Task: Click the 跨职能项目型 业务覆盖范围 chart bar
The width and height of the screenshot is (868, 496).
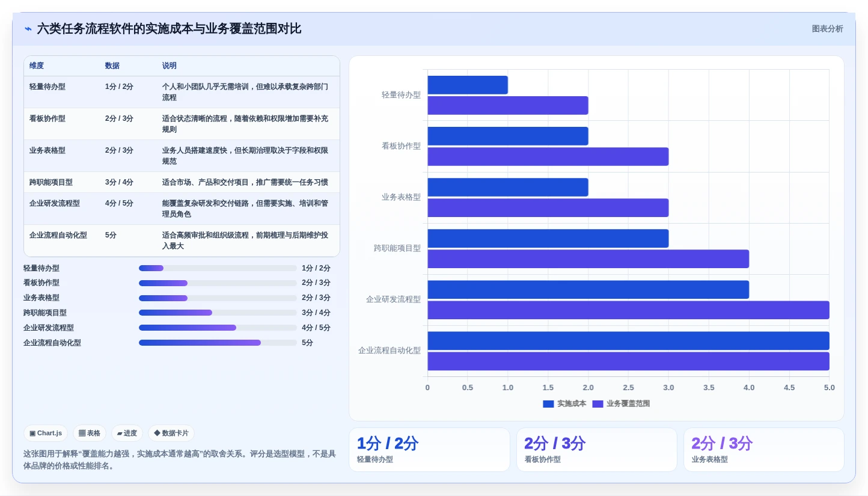Action: click(x=588, y=259)
